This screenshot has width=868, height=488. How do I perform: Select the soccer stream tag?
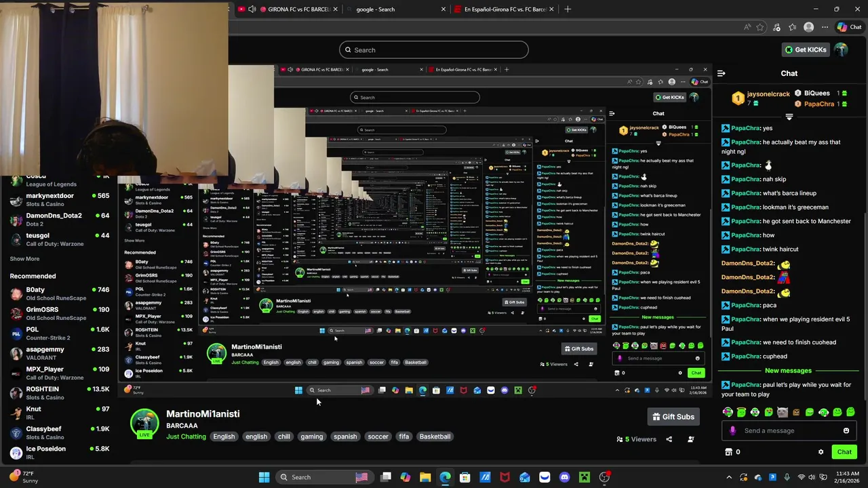point(378,436)
